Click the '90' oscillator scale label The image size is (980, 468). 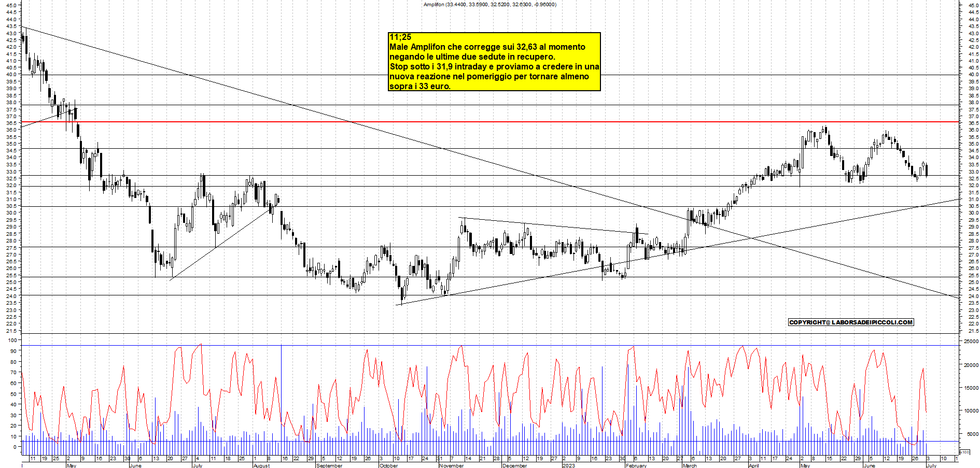(14, 351)
